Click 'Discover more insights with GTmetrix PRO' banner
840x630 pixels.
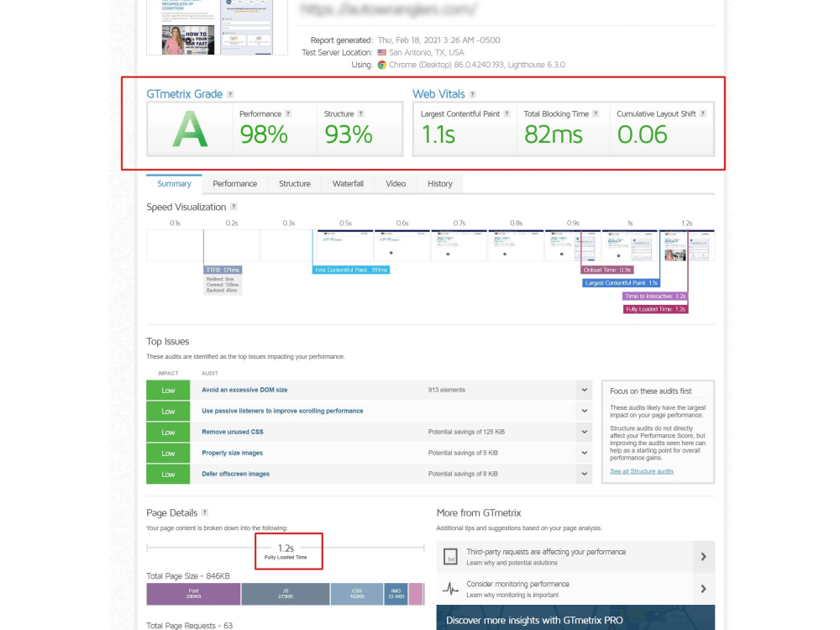coord(575,617)
